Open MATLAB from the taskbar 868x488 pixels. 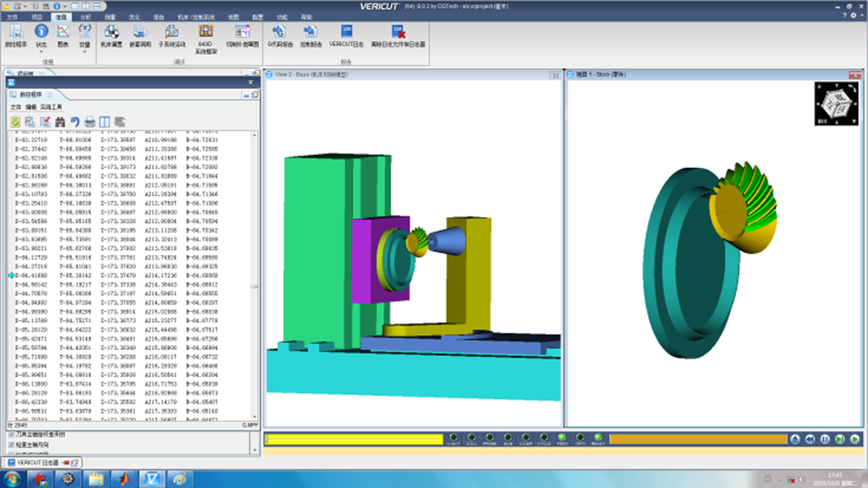click(x=124, y=478)
